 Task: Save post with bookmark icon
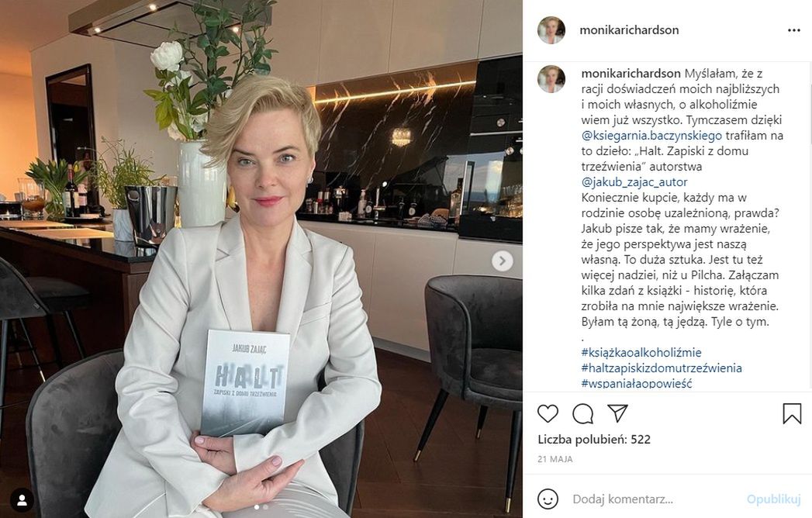click(792, 413)
